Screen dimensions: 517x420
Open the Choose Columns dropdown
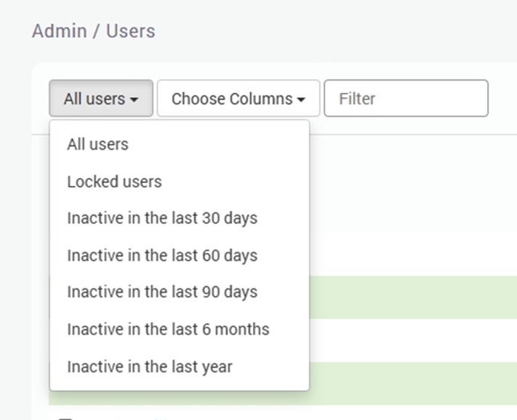coord(238,99)
